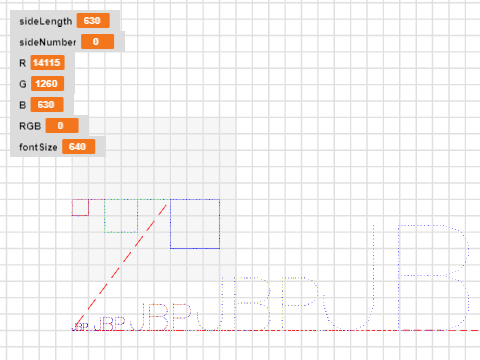Click the smallest JBP text drawing
Viewport: 480px width, 360px height.
point(80,327)
